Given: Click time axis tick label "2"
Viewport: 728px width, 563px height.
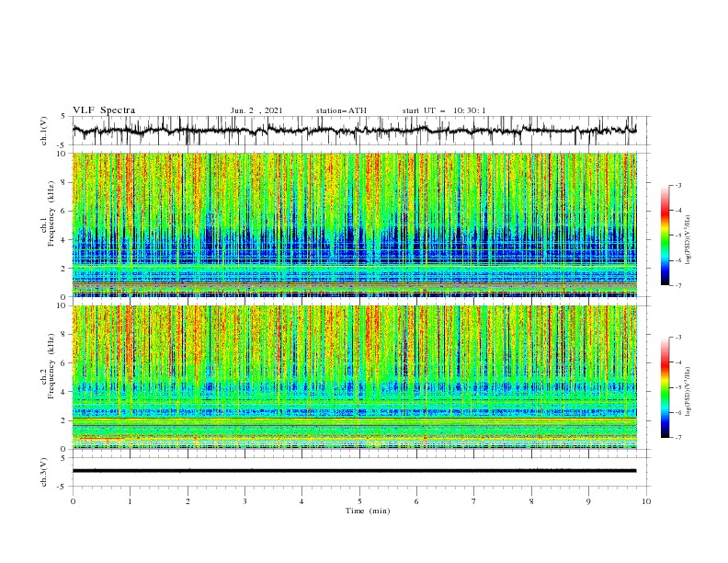Looking at the screenshot, I should point(188,501).
